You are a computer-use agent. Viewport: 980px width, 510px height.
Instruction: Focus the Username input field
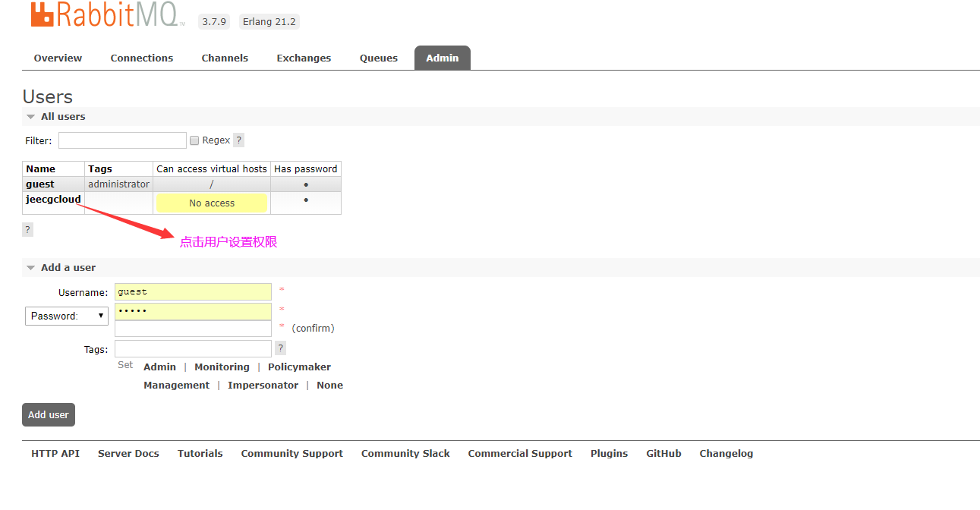[193, 292]
